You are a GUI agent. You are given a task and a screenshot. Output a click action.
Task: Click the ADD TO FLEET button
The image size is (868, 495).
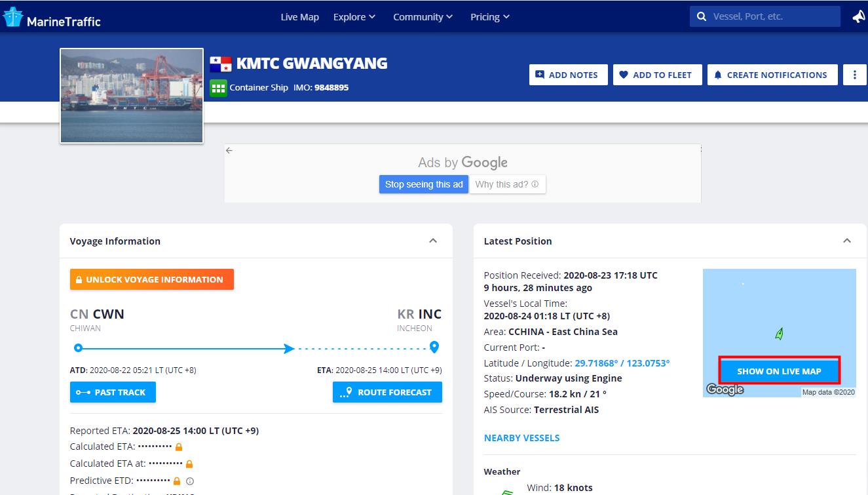tap(657, 75)
